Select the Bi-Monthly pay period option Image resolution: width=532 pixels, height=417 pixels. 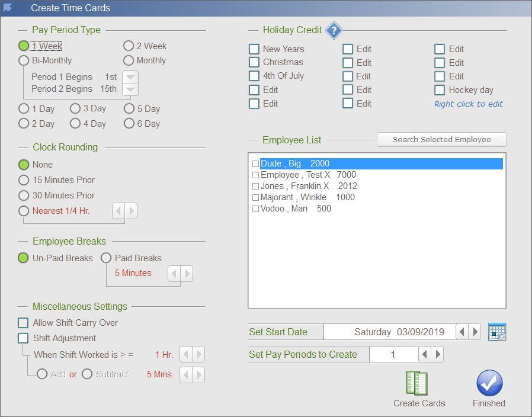point(24,60)
